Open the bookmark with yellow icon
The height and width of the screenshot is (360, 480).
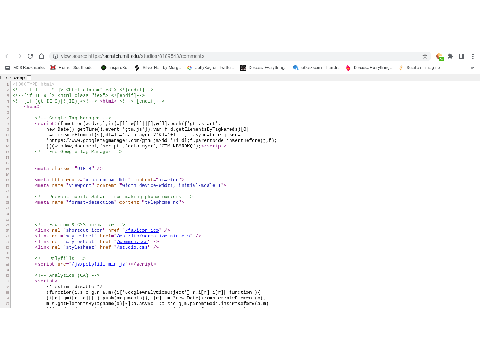click(x=419, y=68)
